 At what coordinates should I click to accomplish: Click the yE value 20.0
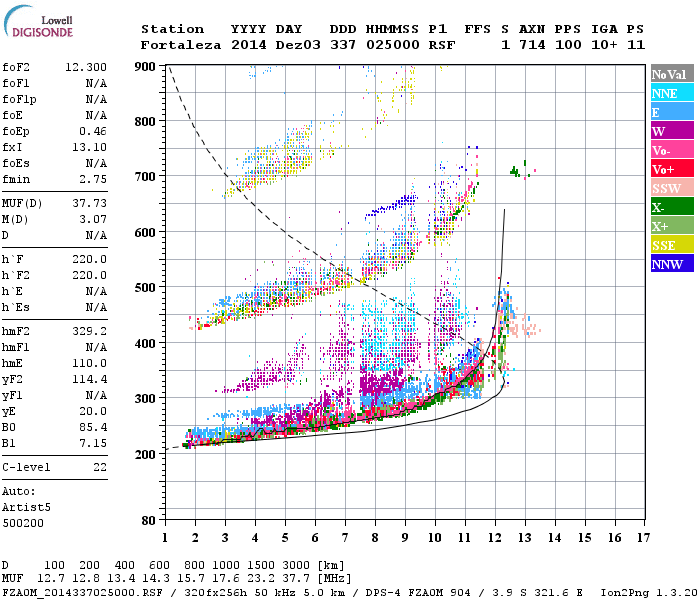coord(93,412)
